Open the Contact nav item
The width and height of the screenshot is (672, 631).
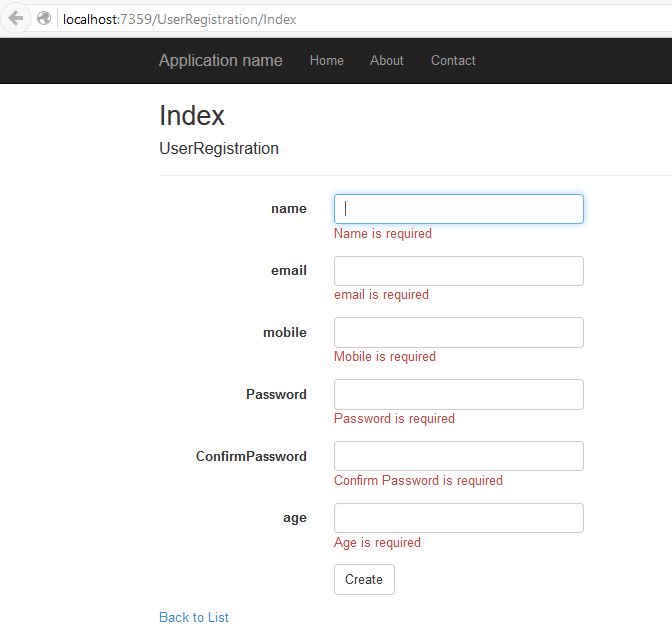click(453, 60)
